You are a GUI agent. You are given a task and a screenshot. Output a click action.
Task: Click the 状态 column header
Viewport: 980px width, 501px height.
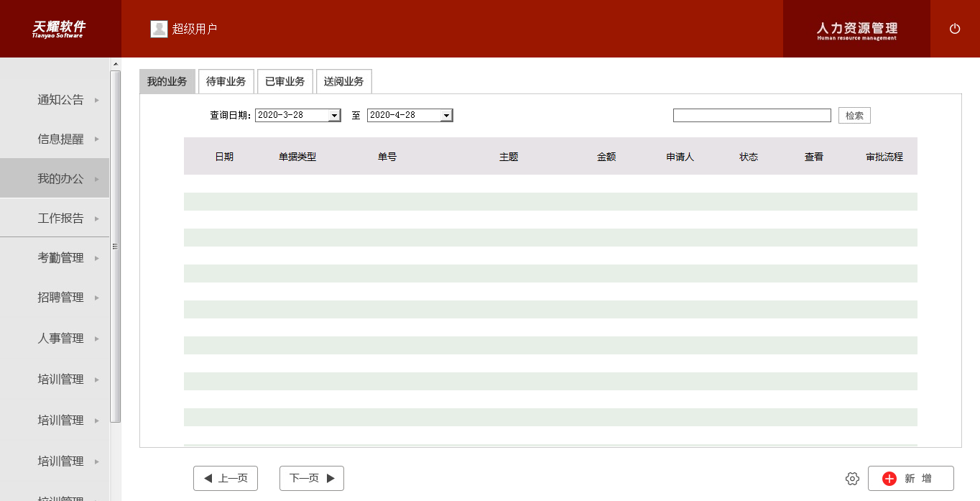(749, 157)
